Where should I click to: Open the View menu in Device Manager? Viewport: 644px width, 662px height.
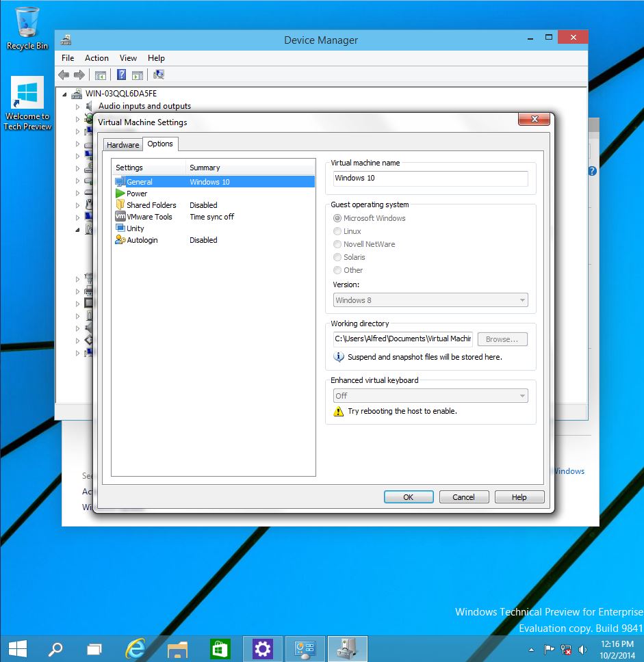(128, 58)
